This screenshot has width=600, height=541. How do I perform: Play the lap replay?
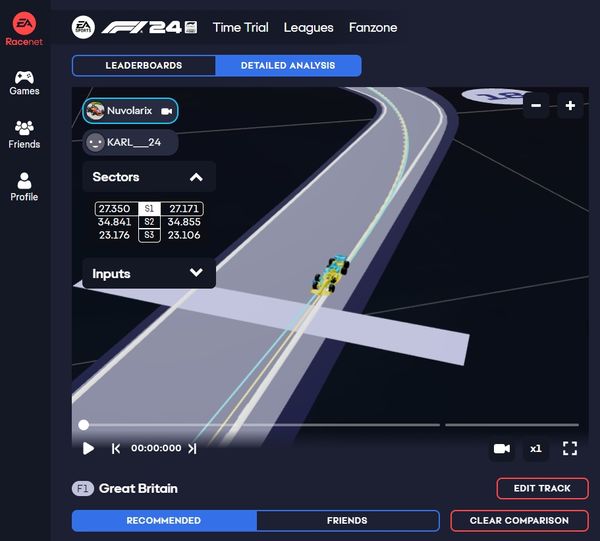[x=88, y=448]
